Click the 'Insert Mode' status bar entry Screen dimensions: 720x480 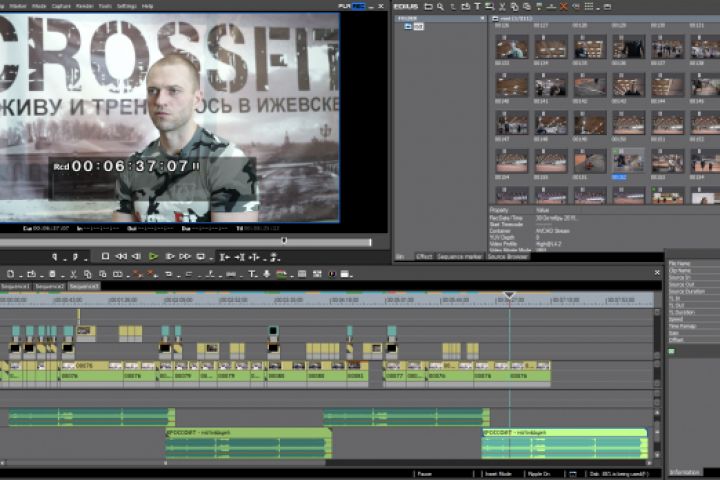(498, 474)
